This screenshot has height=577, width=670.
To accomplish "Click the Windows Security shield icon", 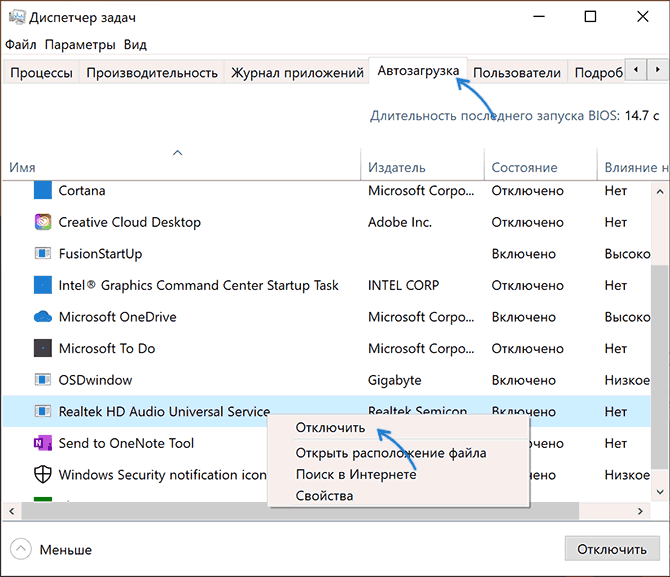I will coord(43,474).
